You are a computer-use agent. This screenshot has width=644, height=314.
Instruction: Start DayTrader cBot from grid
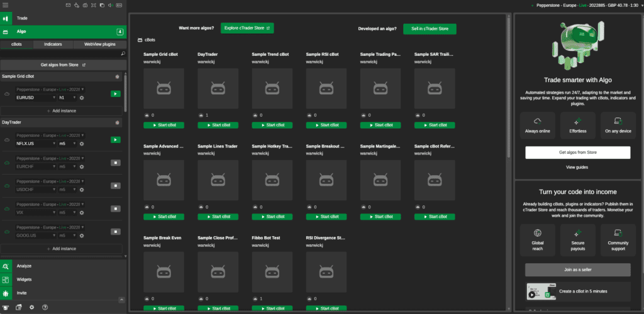click(x=218, y=125)
